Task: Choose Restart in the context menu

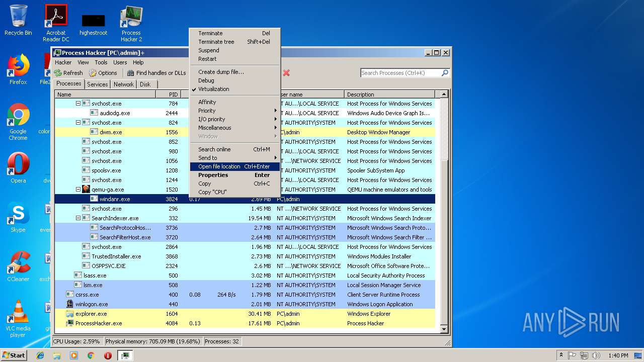Action: click(234, 59)
